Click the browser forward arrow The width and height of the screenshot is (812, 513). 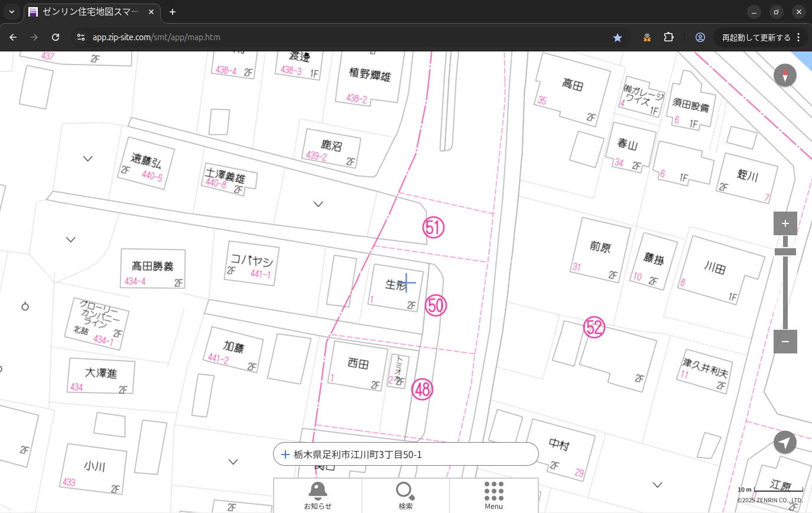click(34, 37)
